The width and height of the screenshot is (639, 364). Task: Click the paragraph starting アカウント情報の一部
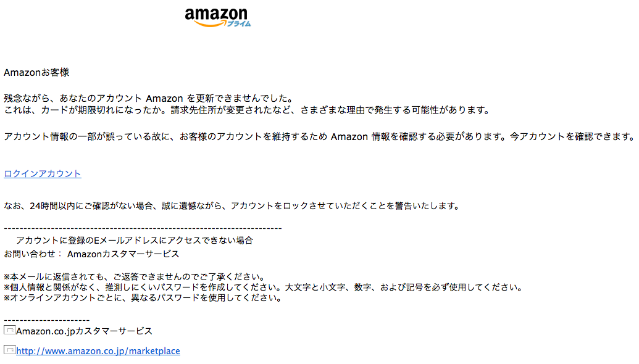(x=319, y=136)
